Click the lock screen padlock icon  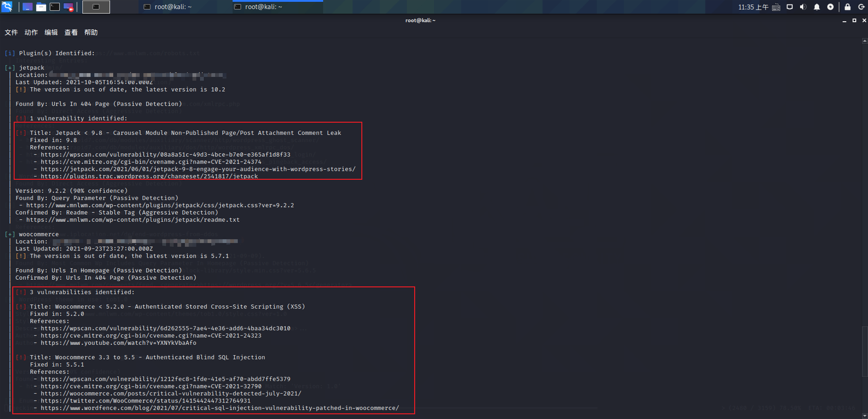[x=848, y=7]
